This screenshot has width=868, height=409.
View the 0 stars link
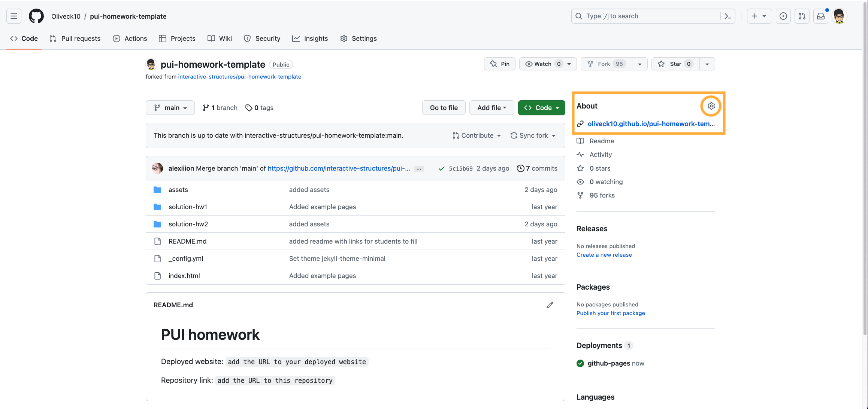click(593, 168)
